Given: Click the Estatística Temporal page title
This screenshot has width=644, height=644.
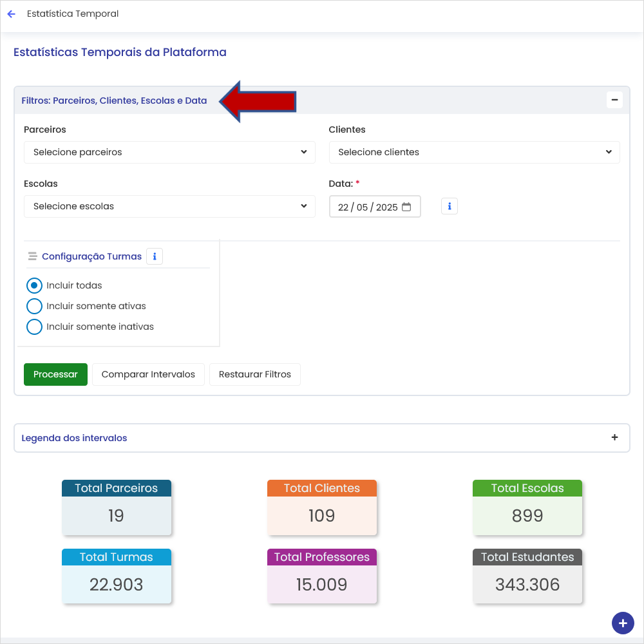Looking at the screenshot, I should click(x=73, y=14).
